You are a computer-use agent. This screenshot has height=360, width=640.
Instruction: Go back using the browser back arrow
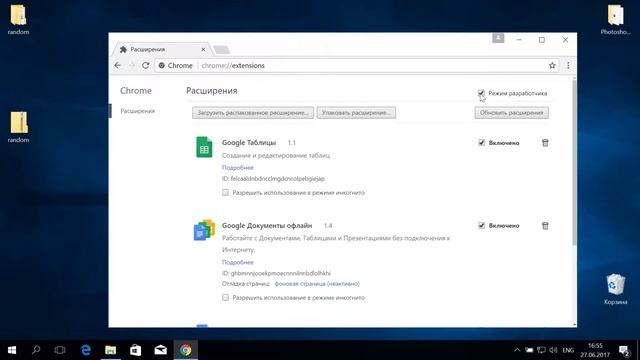point(118,65)
